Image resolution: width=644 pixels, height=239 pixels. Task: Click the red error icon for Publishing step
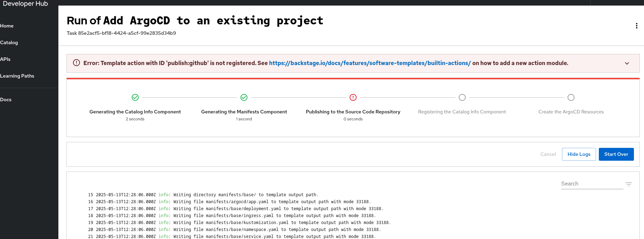coord(353,97)
